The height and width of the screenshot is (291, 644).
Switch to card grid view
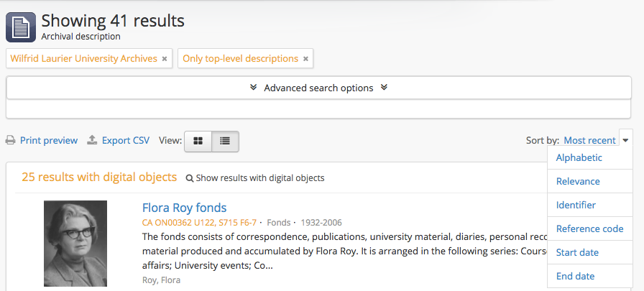click(198, 141)
